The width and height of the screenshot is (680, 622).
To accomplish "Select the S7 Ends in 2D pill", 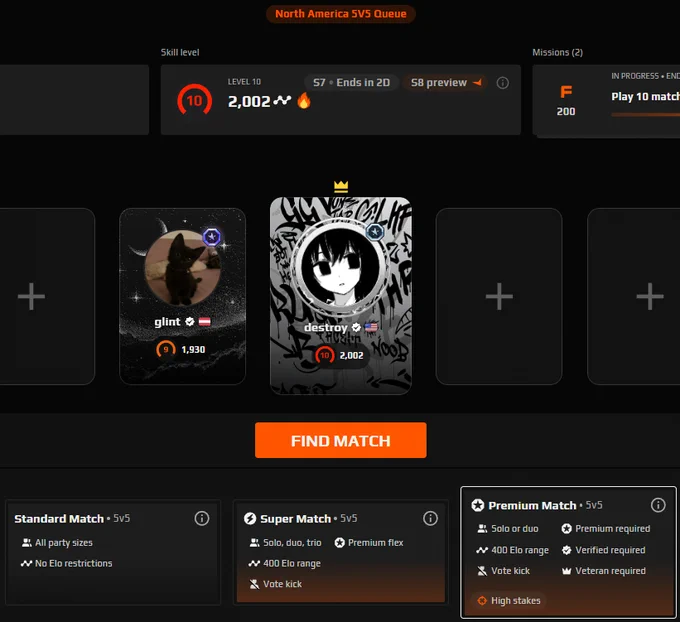I will tap(351, 82).
